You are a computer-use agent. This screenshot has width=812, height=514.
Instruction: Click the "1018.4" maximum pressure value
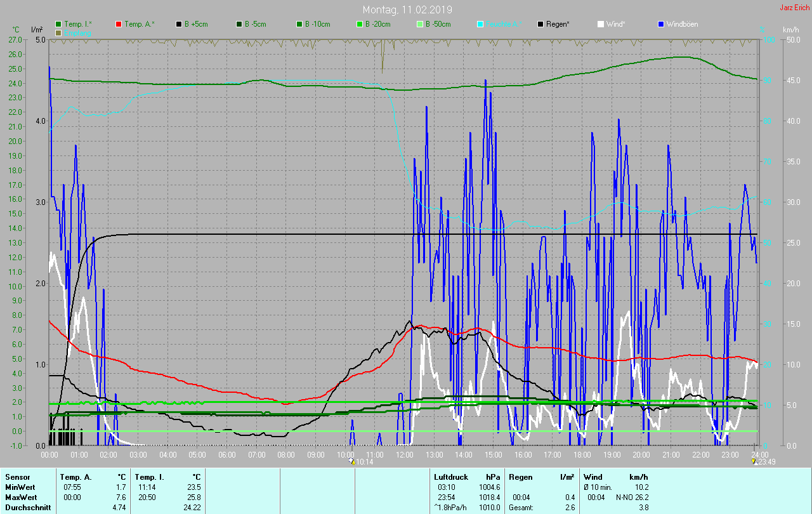click(x=489, y=498)
